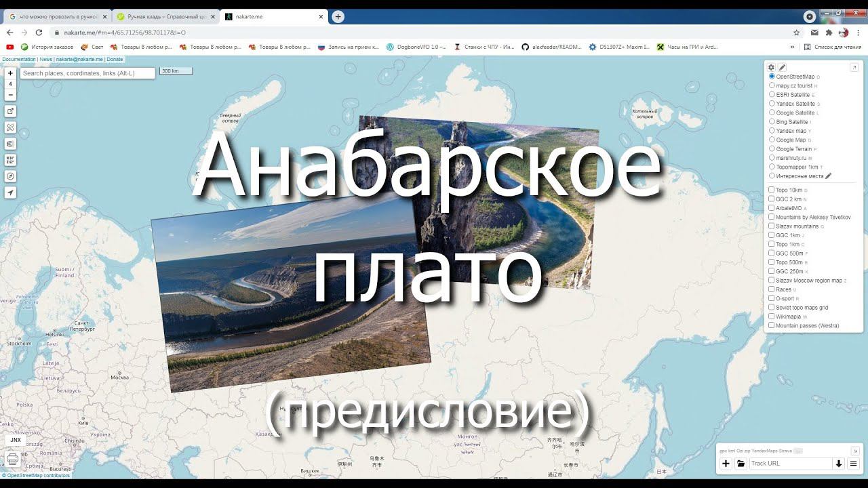Enable Mountain passes (Westra) overlay

771,325
